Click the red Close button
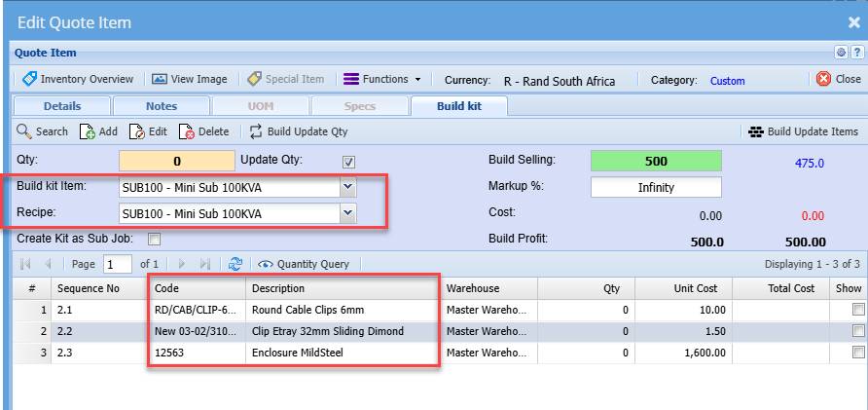This screenshot has height=410, width=868. (x=839, y=79)
